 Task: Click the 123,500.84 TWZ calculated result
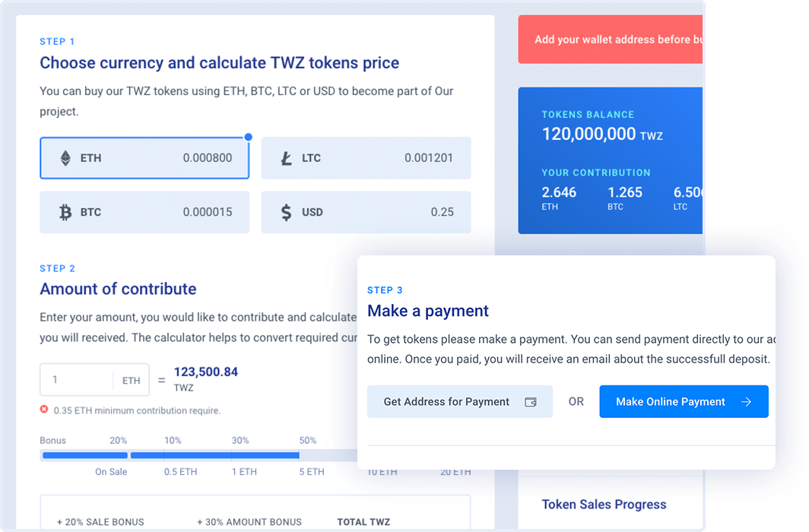205,372
